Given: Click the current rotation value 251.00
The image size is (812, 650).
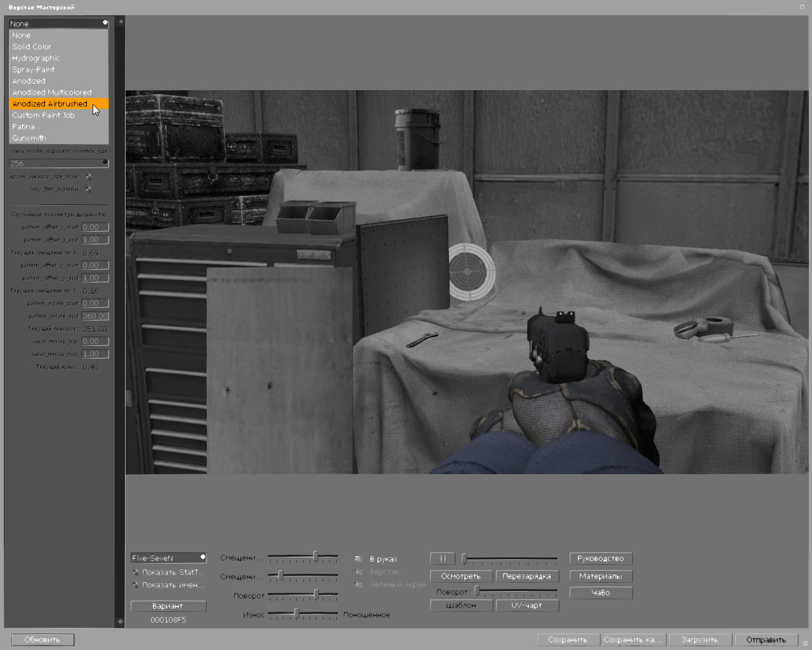Looking at the screenshot, I should pos(95,329).
